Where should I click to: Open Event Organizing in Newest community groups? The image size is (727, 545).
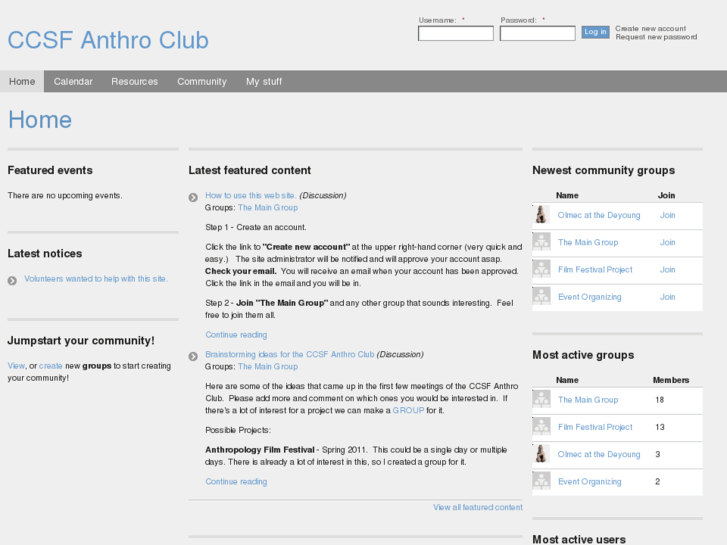point(589,297)
